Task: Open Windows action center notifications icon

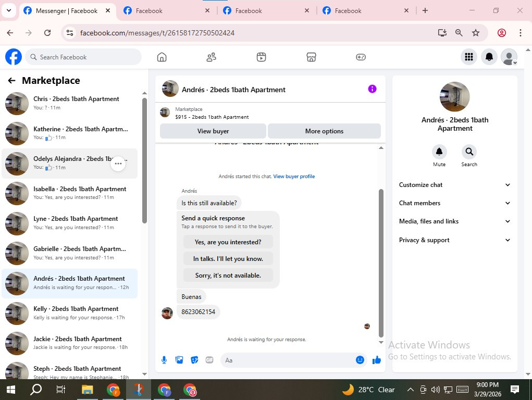Action: [x=515, y=390]
